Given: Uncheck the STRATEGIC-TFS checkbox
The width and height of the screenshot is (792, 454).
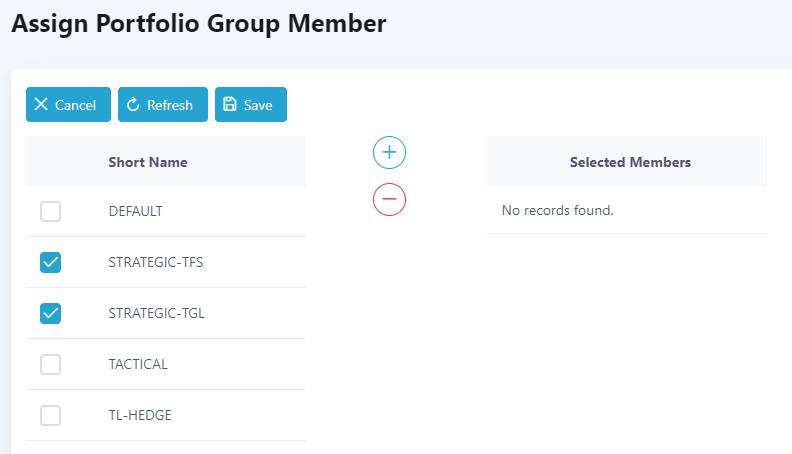Looking at the screenshot, I should (x=51, y=262).
